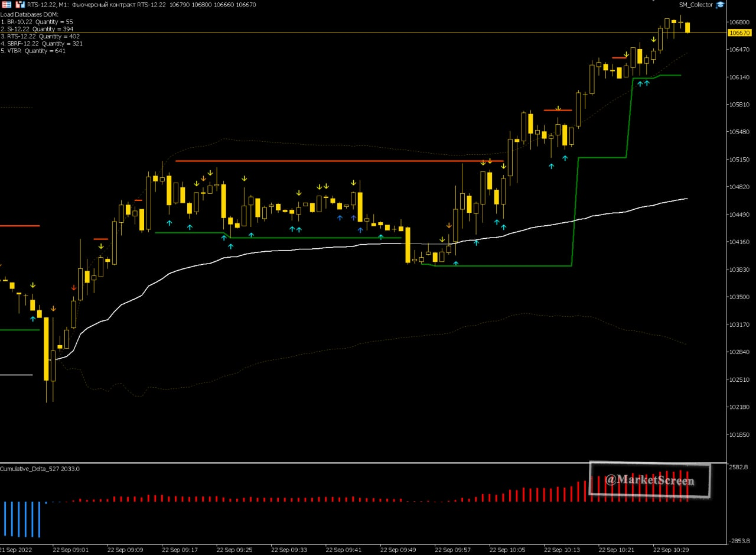The height and width of the screenshot is (555, 756).
Task: Select the RTS-12.22 Quantity = 402 line
Action: click(40, 36)
